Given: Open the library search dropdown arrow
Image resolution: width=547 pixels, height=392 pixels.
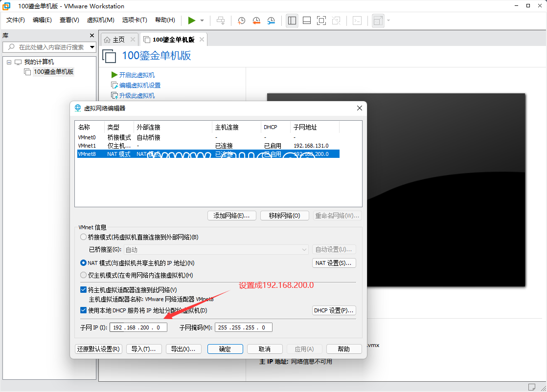Looking at the screenshot, I should point(92,47).
